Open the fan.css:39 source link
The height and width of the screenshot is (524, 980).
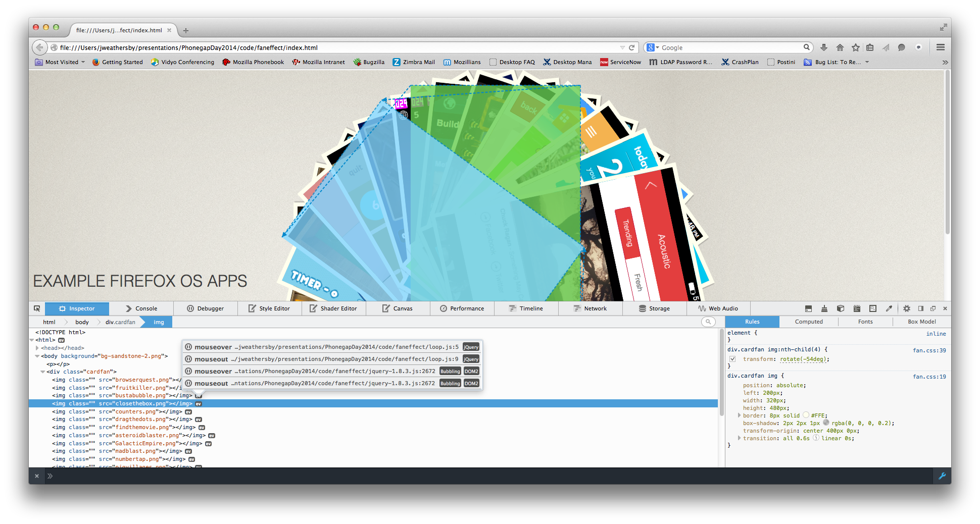(929, 350)
